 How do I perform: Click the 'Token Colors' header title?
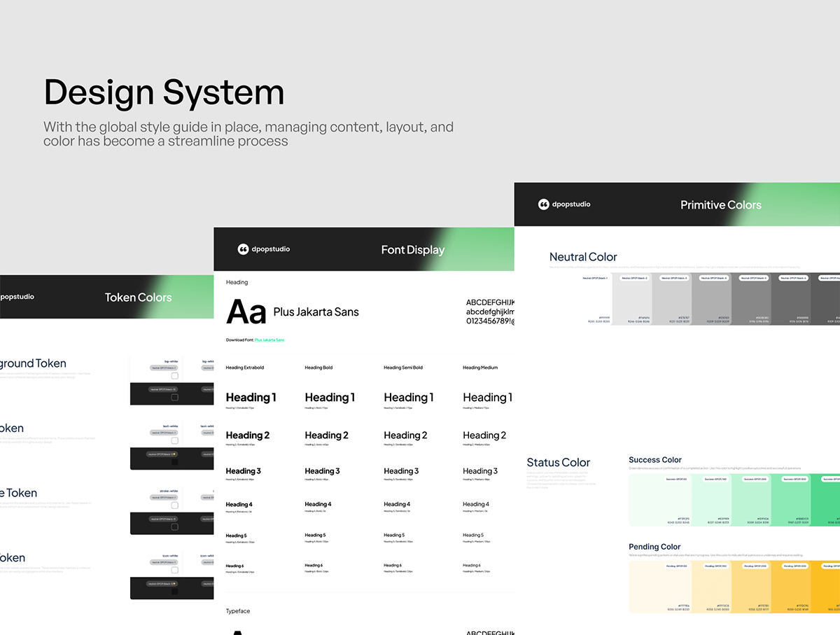pos(138,298)
